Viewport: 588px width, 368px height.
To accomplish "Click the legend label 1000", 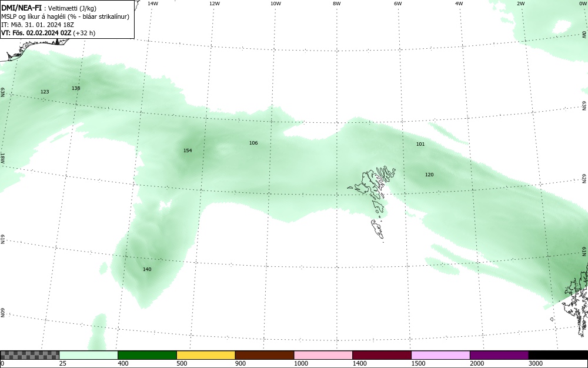I will pos(301,363).
